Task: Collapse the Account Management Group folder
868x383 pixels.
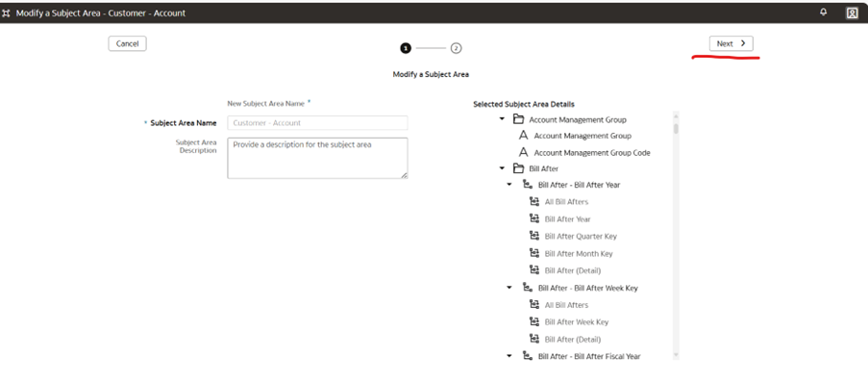Action: [502, 119]
